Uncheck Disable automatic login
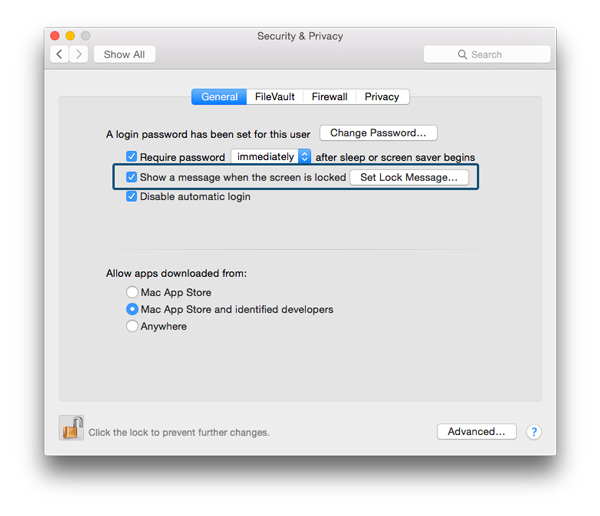This screenshot has height=516, width=600. (x=131, y=196)
